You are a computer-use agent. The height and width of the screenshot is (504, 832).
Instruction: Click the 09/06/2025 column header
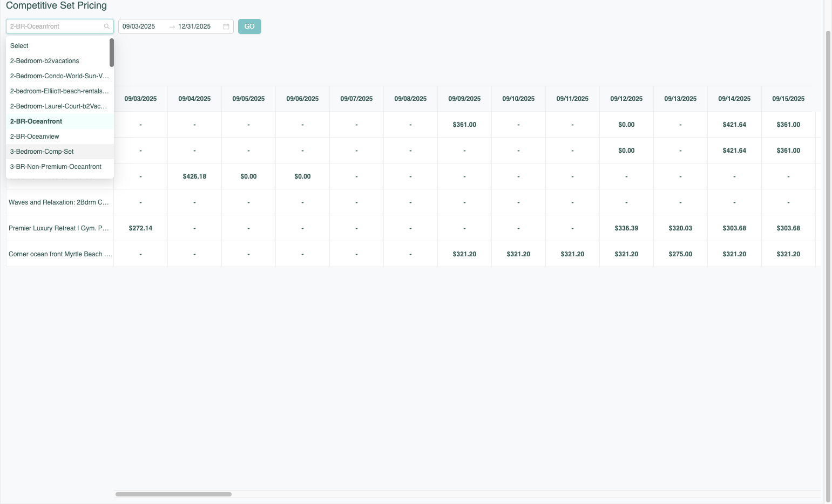(x=302, y=99)
